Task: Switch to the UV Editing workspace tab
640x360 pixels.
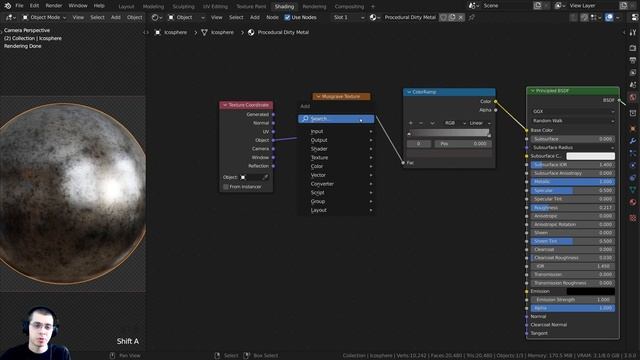Action: (x=216, y=7)
